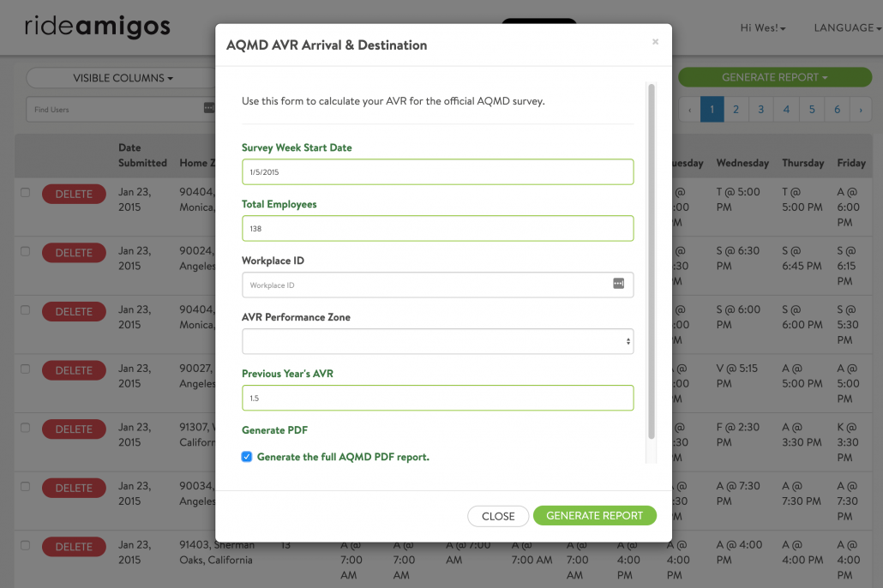Click the green GENERATE REPORT button in the dialog
Image resolution: width=883 pixels, height=588 pixels.
tap(595, 515)
